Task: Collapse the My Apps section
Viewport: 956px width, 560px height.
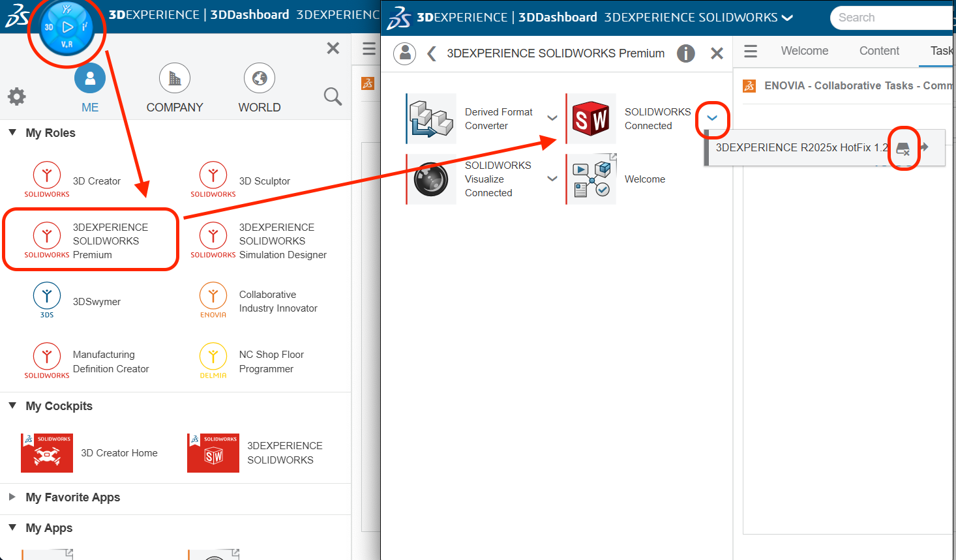Action: pyautogui.click(x=12, y=527)
